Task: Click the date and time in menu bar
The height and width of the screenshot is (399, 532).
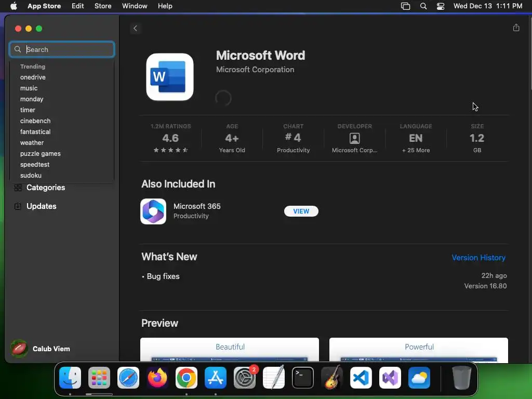Action: pos(487,6)
